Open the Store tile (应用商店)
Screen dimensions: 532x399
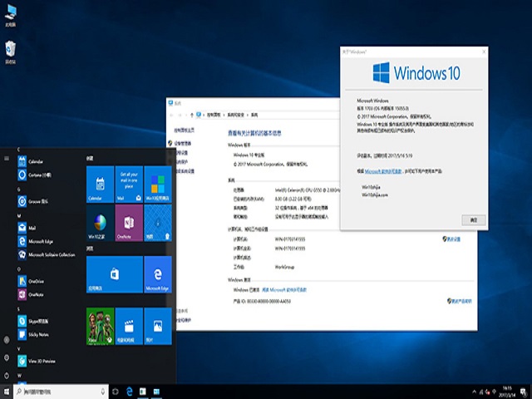[114, 273]
